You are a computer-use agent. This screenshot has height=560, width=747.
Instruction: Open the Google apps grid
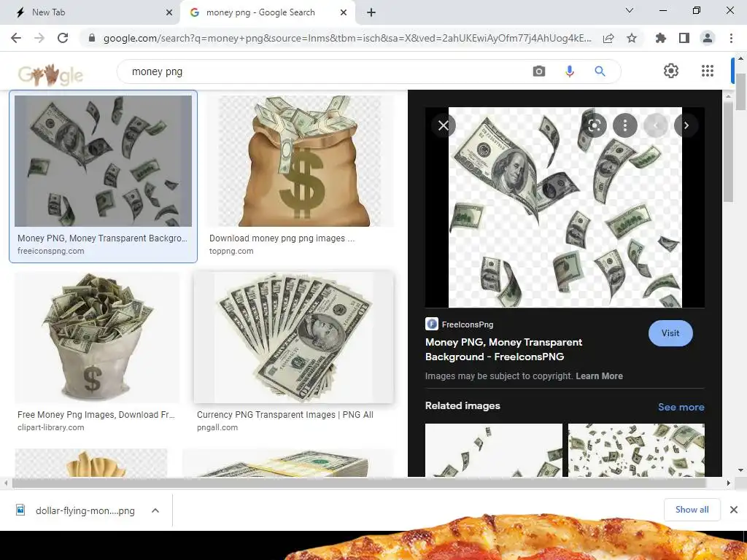(708, 71)
